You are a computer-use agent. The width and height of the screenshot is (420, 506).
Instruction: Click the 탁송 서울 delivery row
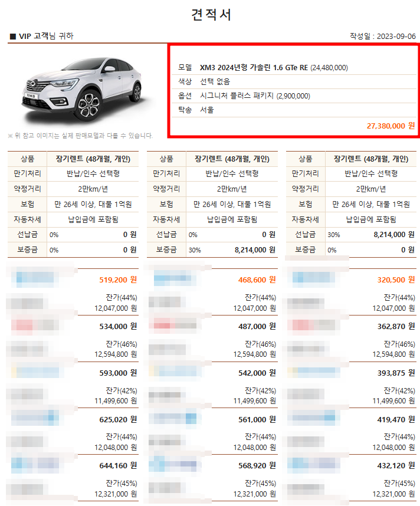coord(294,110)
